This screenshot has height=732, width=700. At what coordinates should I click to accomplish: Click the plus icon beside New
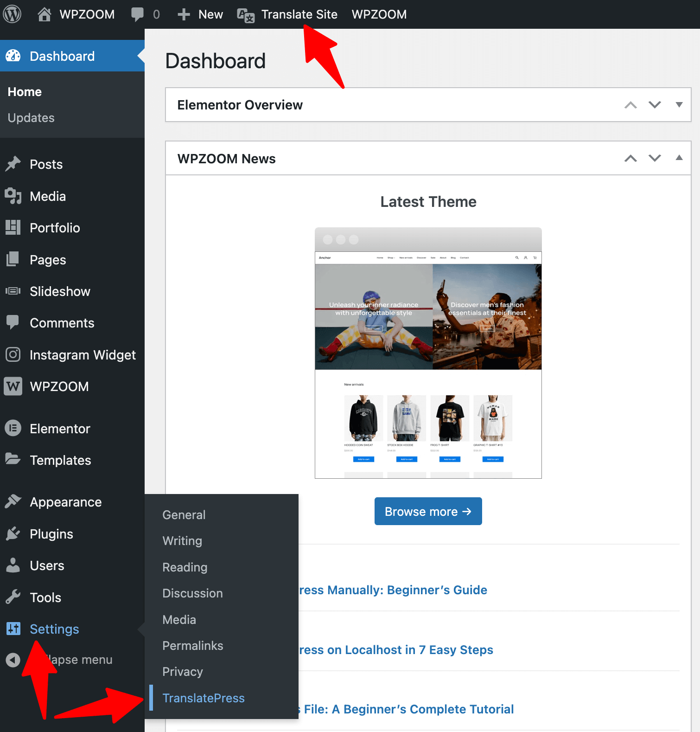pos(184,14)
